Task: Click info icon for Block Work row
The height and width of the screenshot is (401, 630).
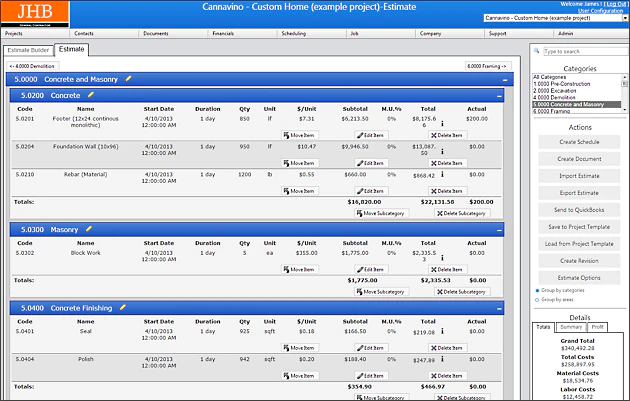Action: [x=442, y=258]
